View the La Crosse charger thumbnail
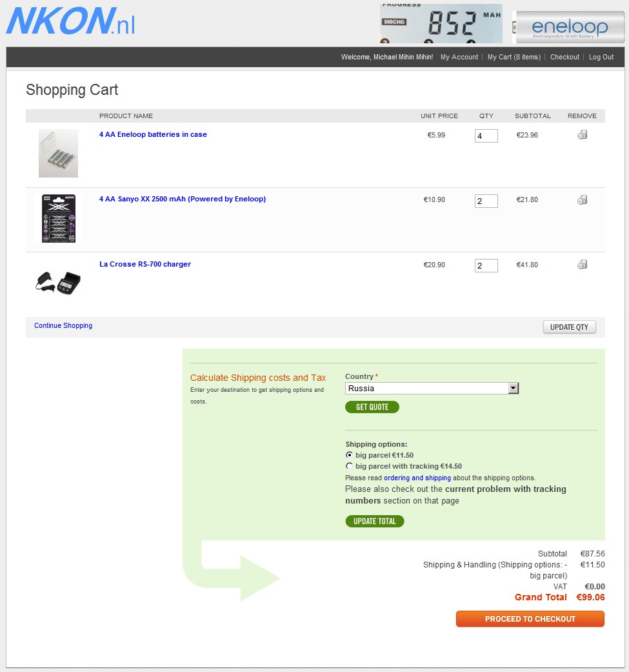This screenshot has height=672, width=629. point(58,283)
